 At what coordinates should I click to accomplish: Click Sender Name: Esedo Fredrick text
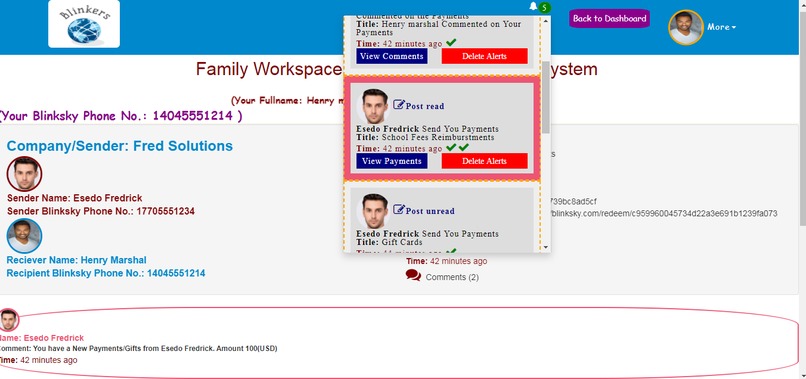click(75, 198)
